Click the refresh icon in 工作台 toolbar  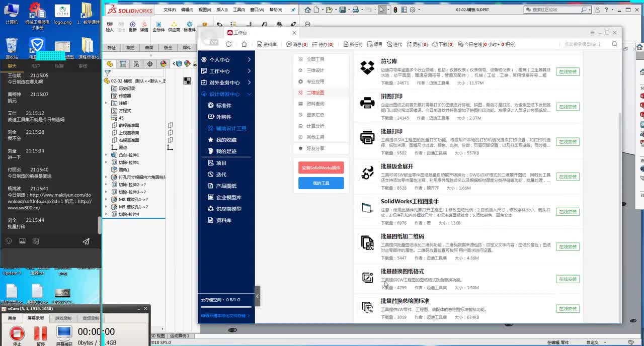(x=228, y=44)
